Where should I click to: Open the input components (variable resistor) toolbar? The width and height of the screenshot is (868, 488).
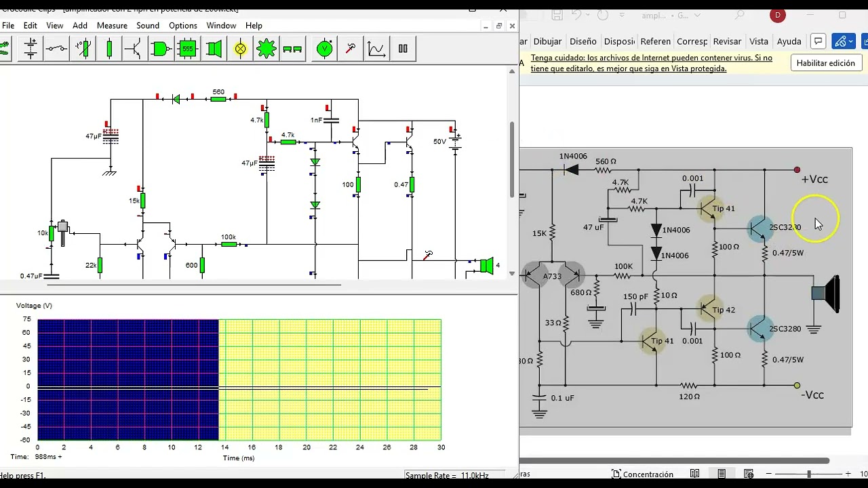(x=83, y=49)
